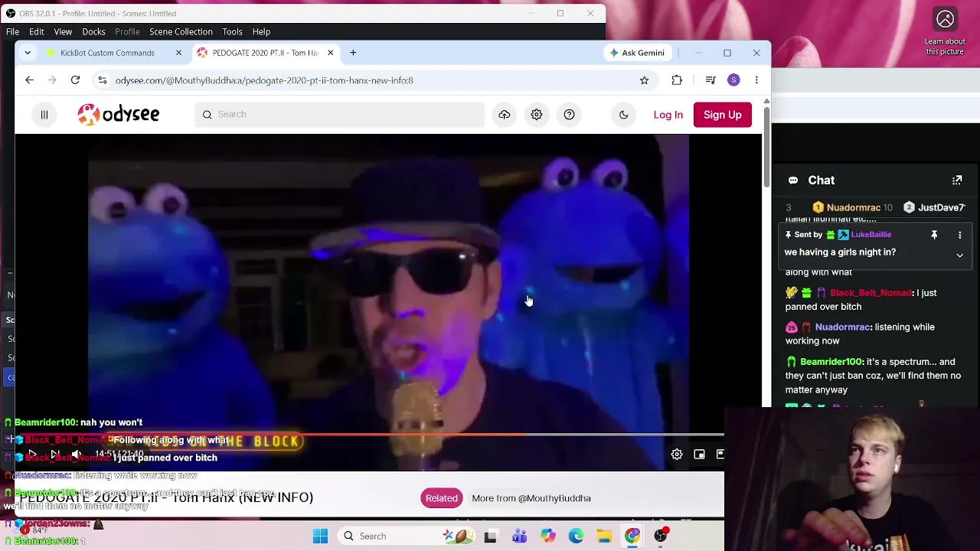Click the browser address bar URL
Viewport: 980px width, 551px height.
(264, 80)
